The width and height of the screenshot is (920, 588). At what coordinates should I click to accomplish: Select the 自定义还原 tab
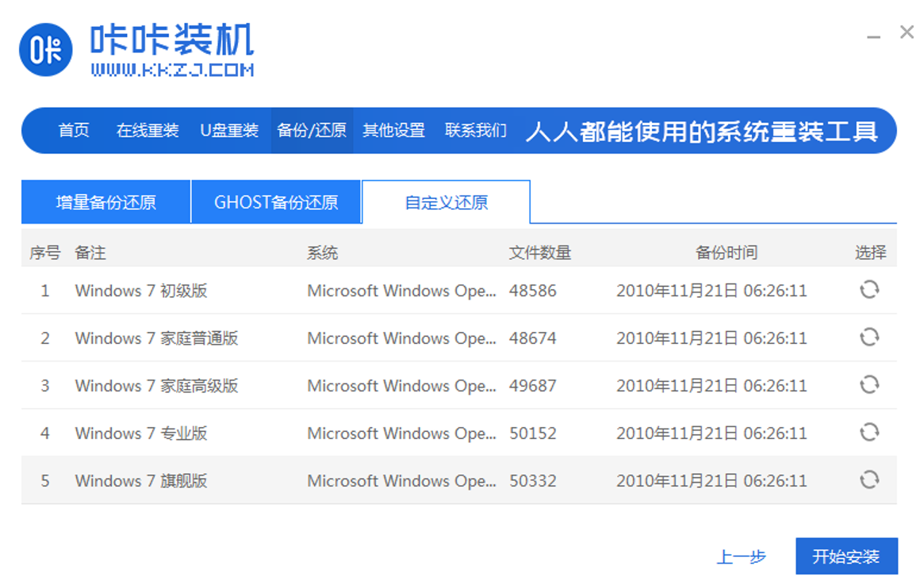[x=447, y=202]
